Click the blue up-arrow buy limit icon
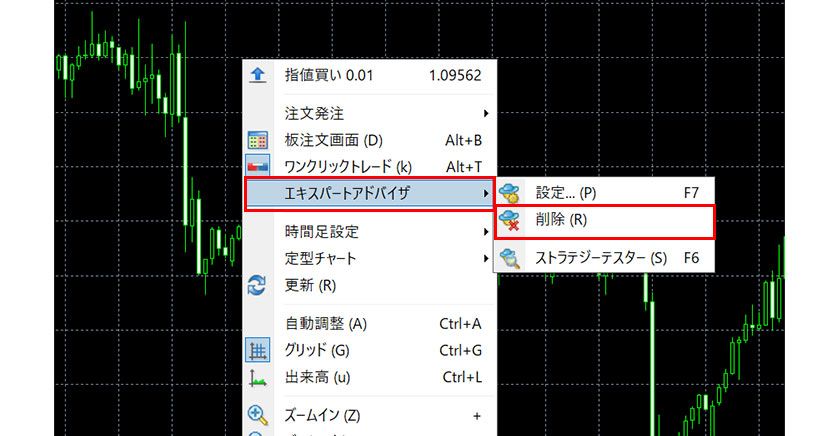The width and height of the screenshot is (840, 436). tap(258, 75)
